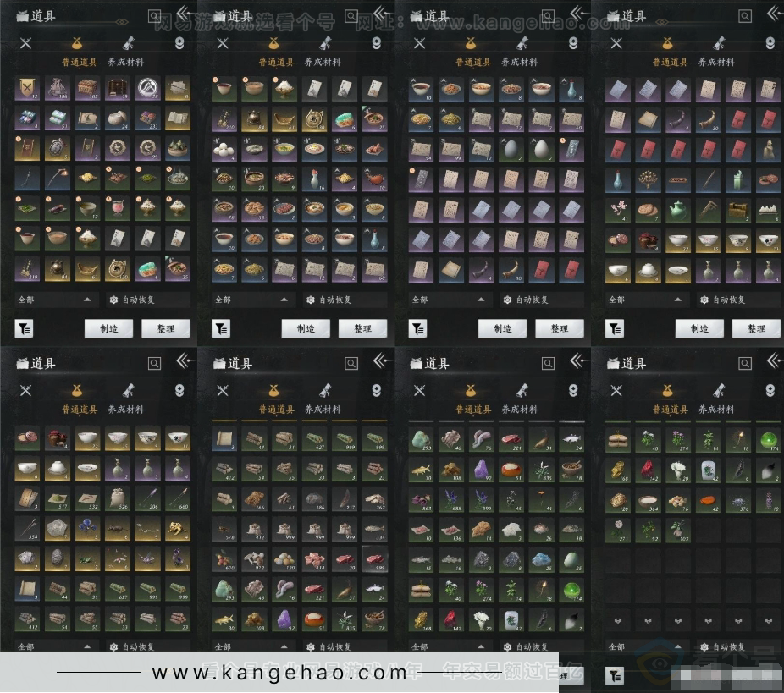Pick the purple crystal with 92 in bottom third panel
The height and width of the screenshot is (693, 784).
[481, 470]
